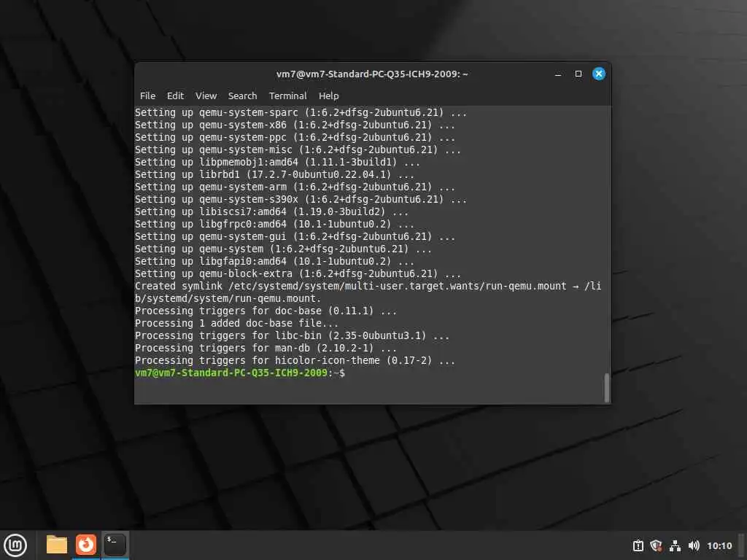
Task: Click the 'Setting up qemu-system-misc' line
Action: coord(298,150)
